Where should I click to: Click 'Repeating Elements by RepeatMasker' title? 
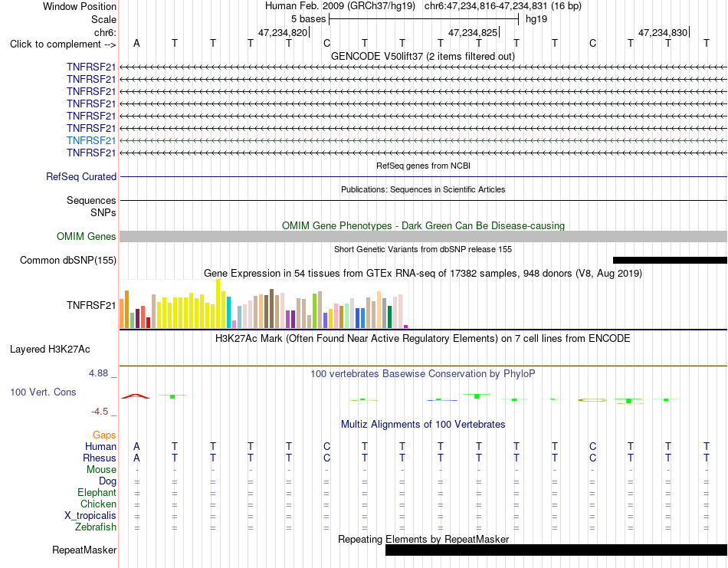[x=424, y=539]
